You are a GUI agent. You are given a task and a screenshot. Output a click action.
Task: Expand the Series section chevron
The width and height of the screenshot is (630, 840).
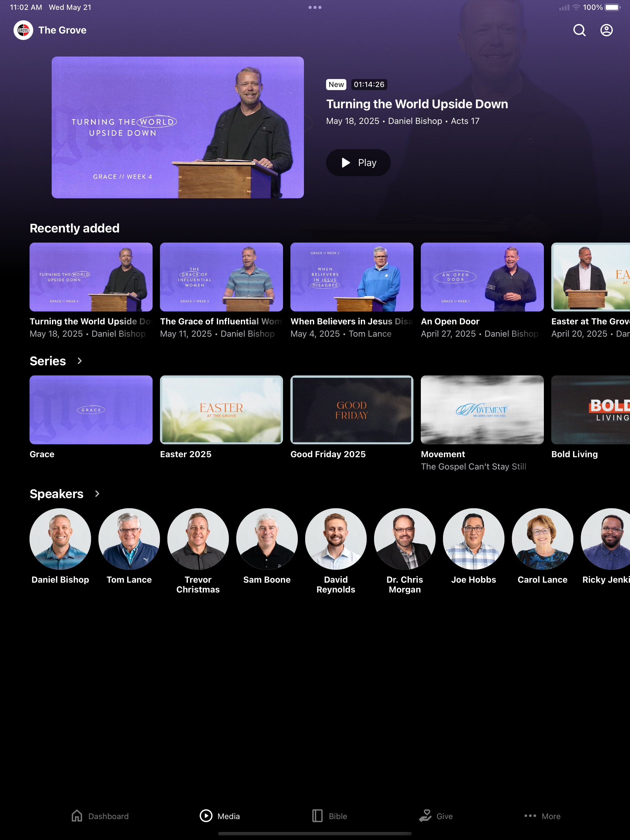pyautogui.click(x=79, y=361)
